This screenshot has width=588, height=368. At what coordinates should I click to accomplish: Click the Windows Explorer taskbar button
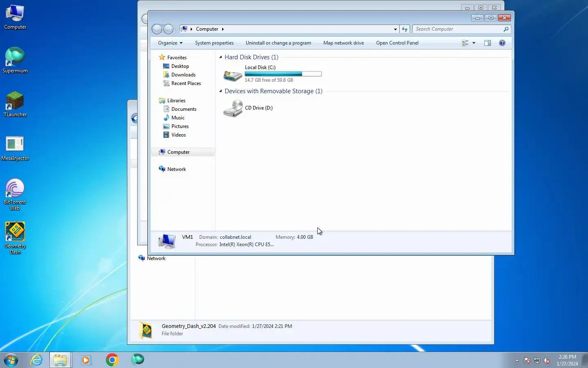pos(60,360)
